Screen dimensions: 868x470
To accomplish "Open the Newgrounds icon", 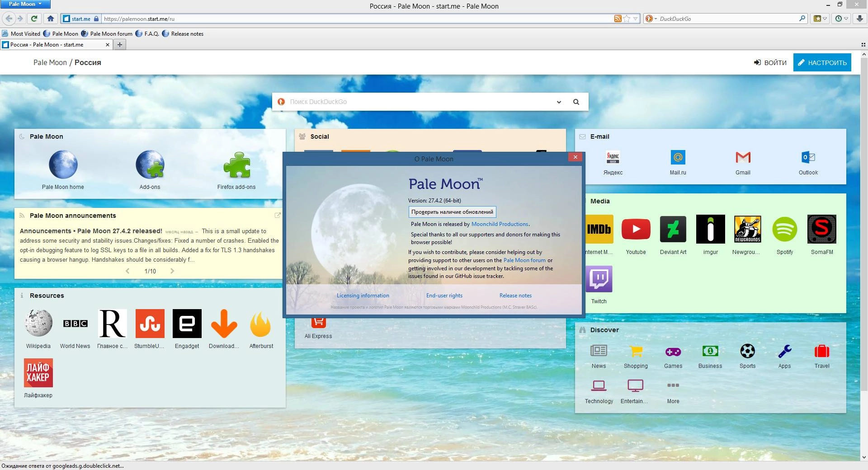I will point(747,229).
